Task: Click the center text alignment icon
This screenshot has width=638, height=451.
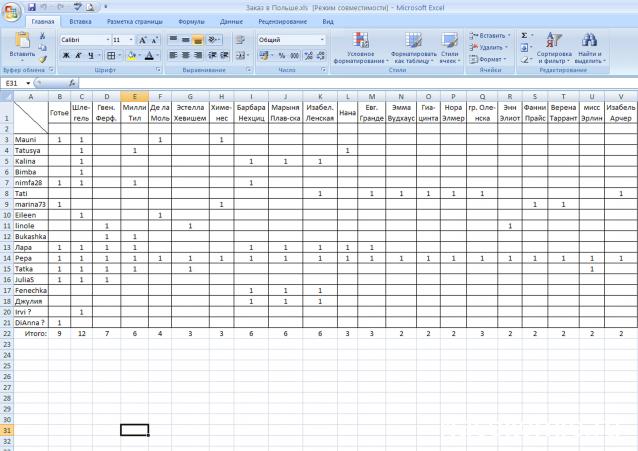Action: 185,55
